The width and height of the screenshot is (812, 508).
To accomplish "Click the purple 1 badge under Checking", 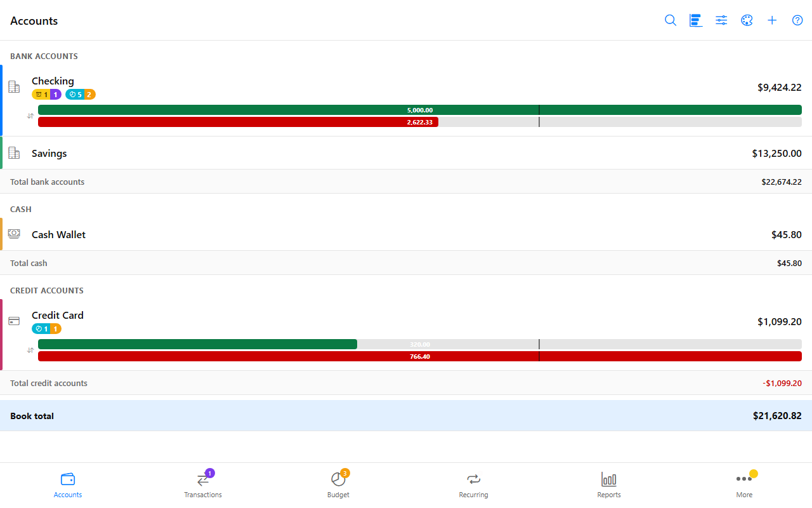I will pyautogui.click(x=56, y=95).
